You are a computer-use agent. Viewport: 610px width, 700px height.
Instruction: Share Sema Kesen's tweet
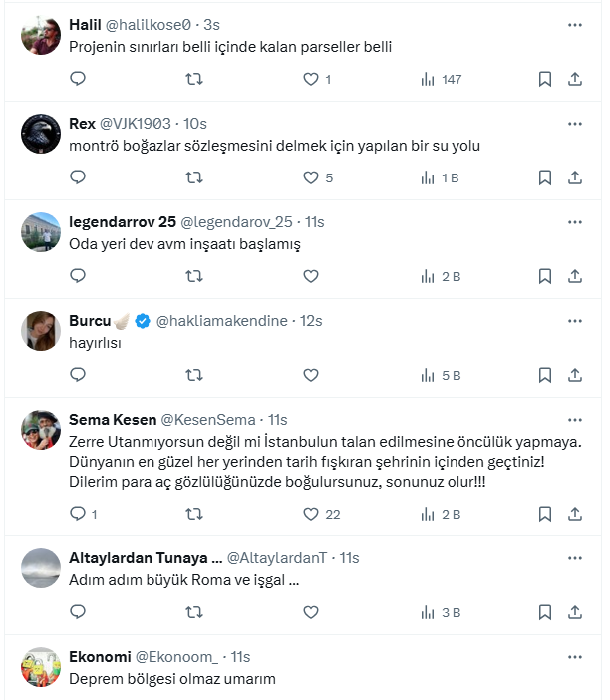pyautogui.click(x=575, y=514)
